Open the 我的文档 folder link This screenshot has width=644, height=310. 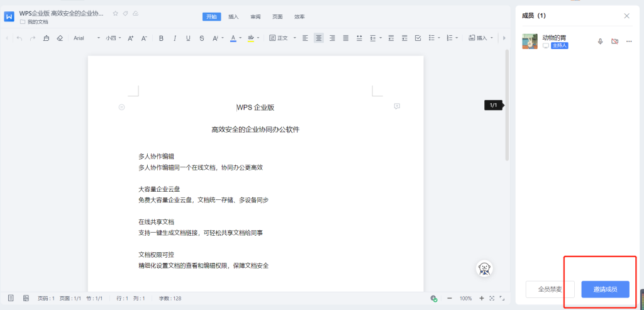point(34,22)
